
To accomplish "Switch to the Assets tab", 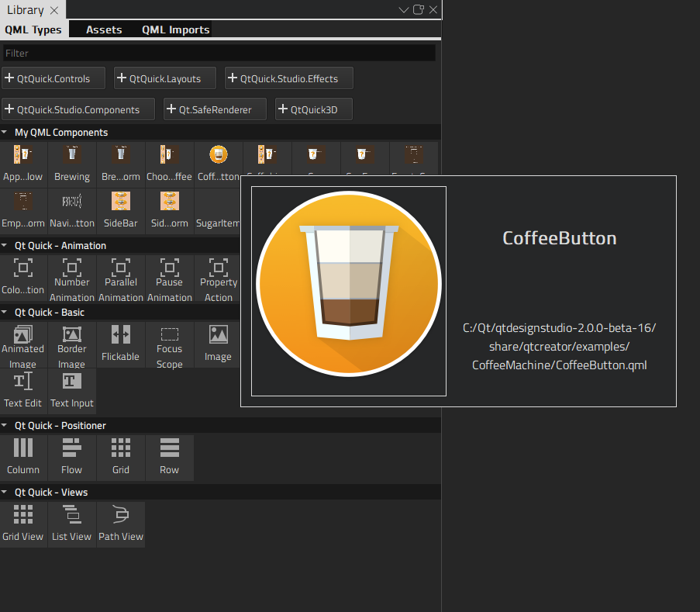I will coord(103,29).
